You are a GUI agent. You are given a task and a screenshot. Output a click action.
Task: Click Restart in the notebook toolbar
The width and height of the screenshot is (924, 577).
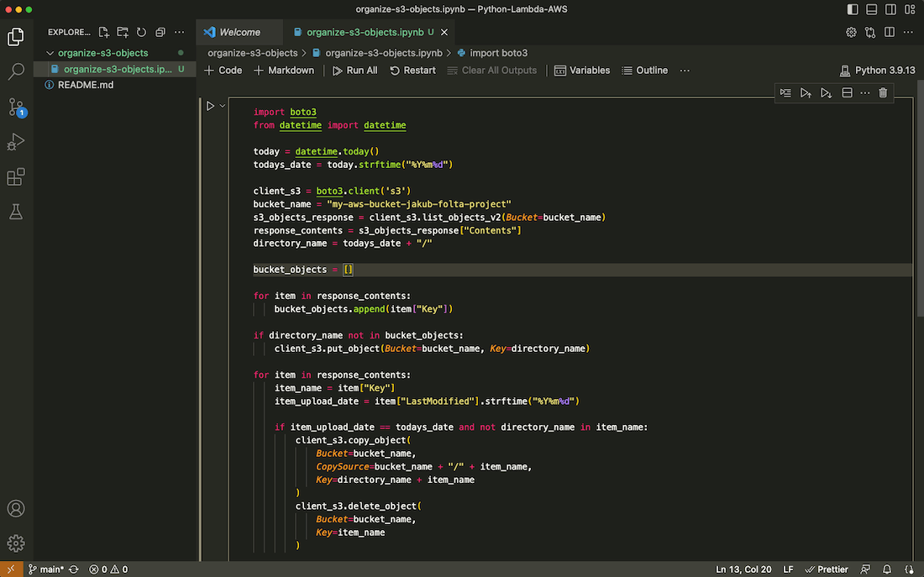pyautogui.click(x=412, y=71)
